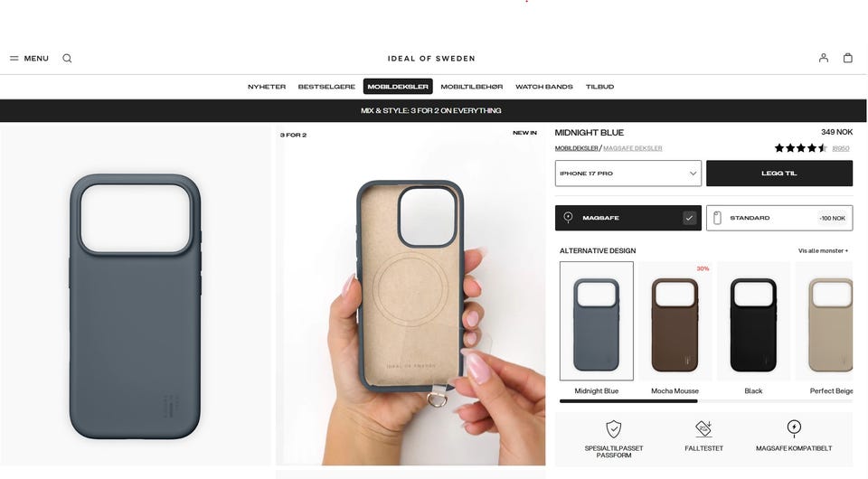Expand the iPhone 17 Pro model dropdown

point(627,174)
